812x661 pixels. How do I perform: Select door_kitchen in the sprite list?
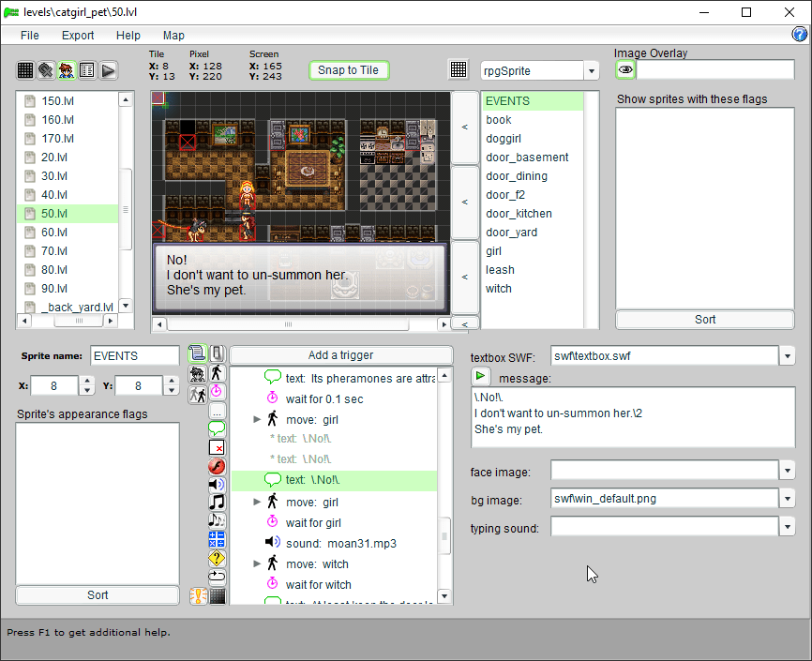(519, 214)
